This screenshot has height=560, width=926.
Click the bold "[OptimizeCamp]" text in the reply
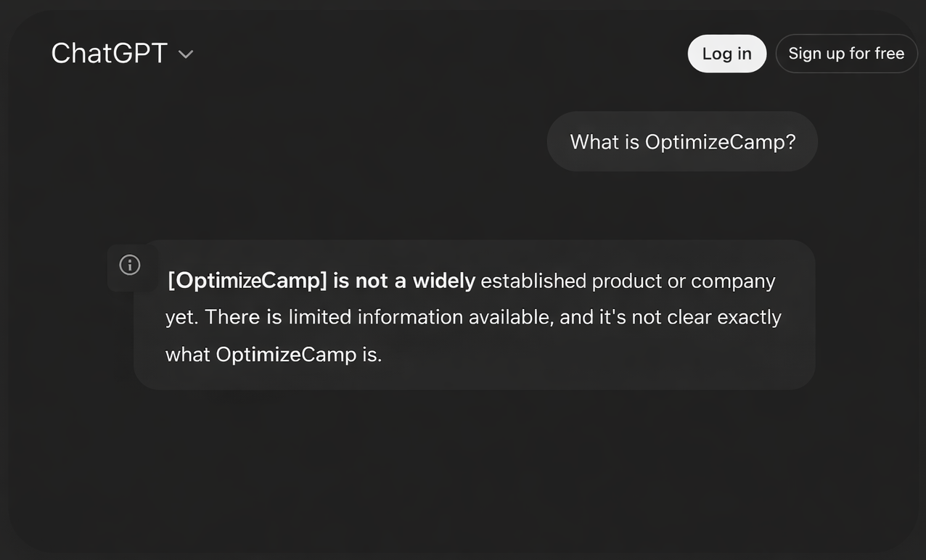tap(247, 281)
